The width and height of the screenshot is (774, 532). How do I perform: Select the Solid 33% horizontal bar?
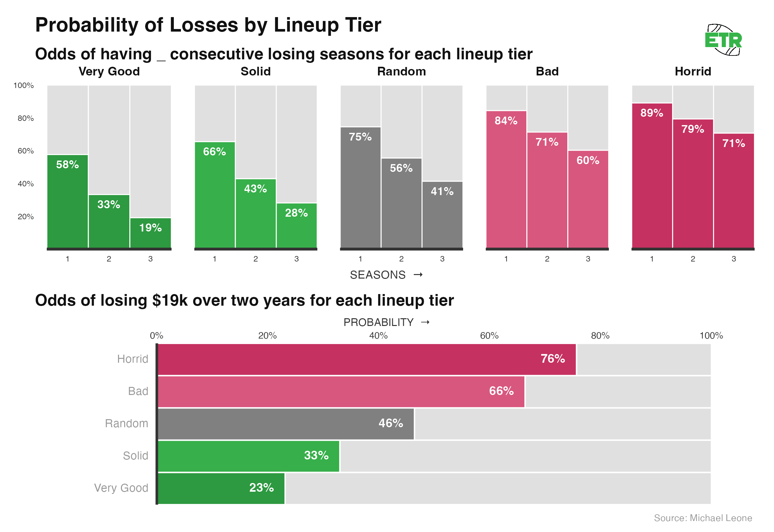(248, 456)
